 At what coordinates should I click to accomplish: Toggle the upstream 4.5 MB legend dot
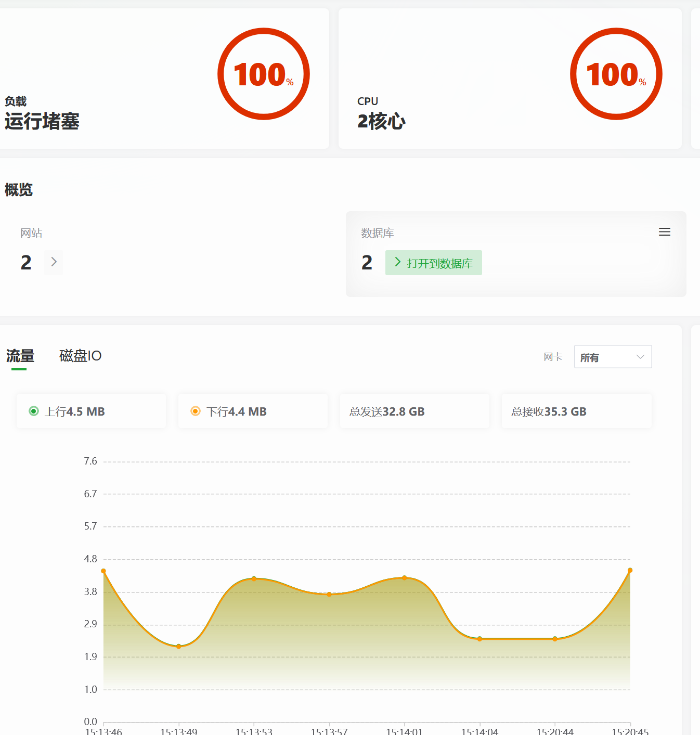pyautogui.click(x=34, y=411)
